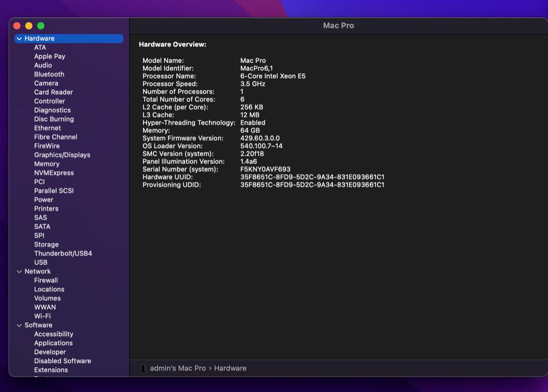The width and height of the screenshot is (548, 392).
Task: Select Power in the sidebar
Action: pyautogui.click(x=44, y=200)
